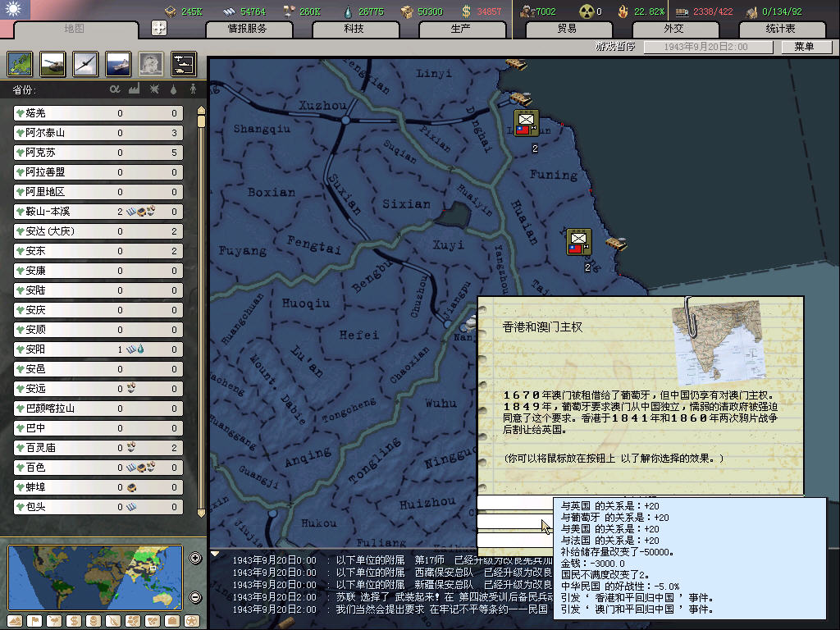Zoom out the map with minus button
Screen dimensions: 840x630
[195, 597]
